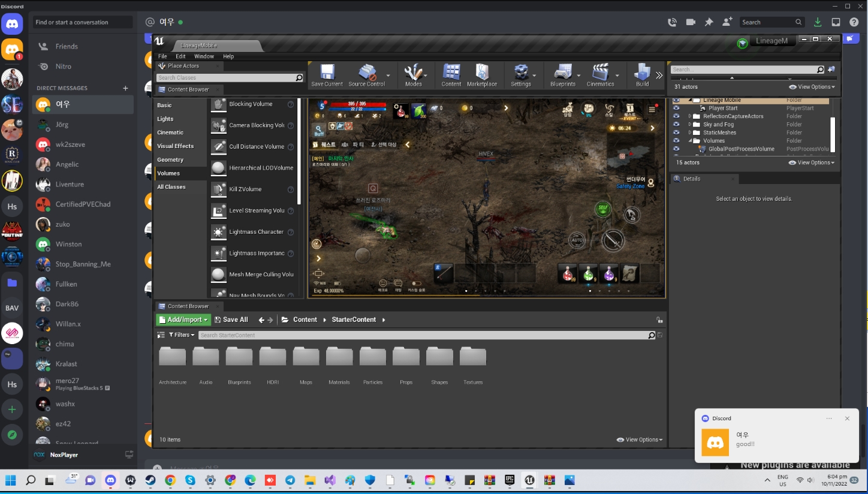Start a Discord video call
This screenshot has height=494, width=868.
691,22
